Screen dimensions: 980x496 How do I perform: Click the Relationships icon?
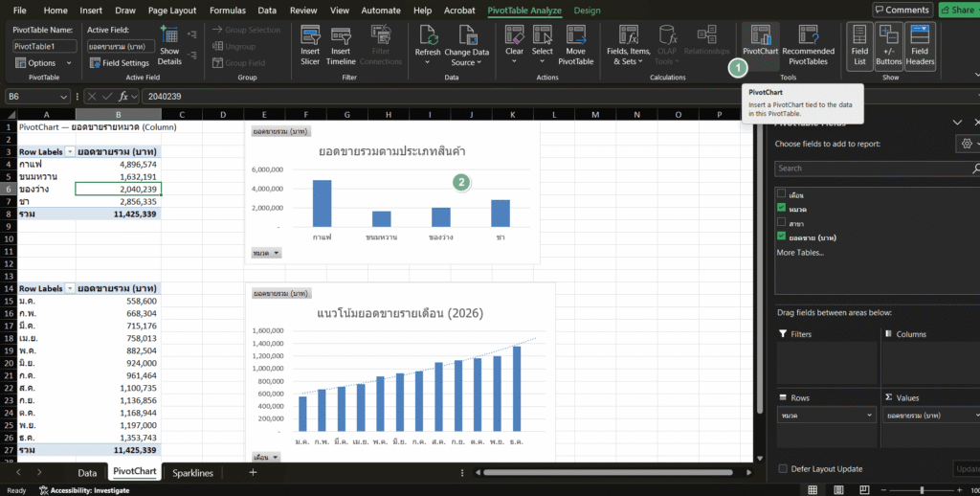(707, 34)
